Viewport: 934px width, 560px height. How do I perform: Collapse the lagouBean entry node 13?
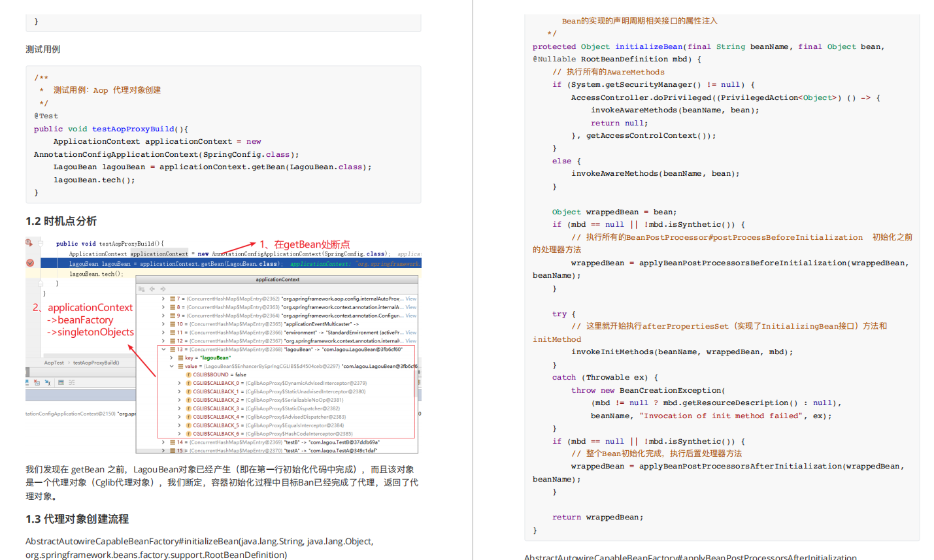pyautogui.click(x=163, y=348)
